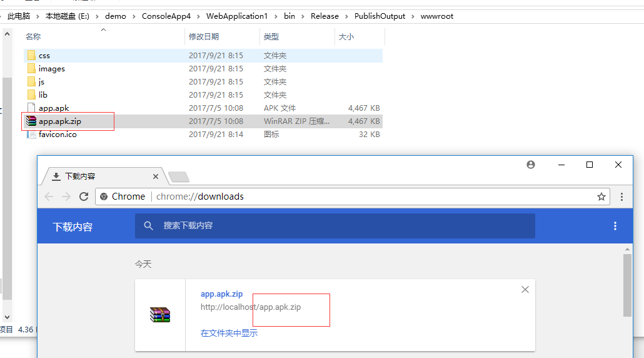Click the Chrome site info icon in address bar
Screen dimensions: 644x358
coord(104,197)
